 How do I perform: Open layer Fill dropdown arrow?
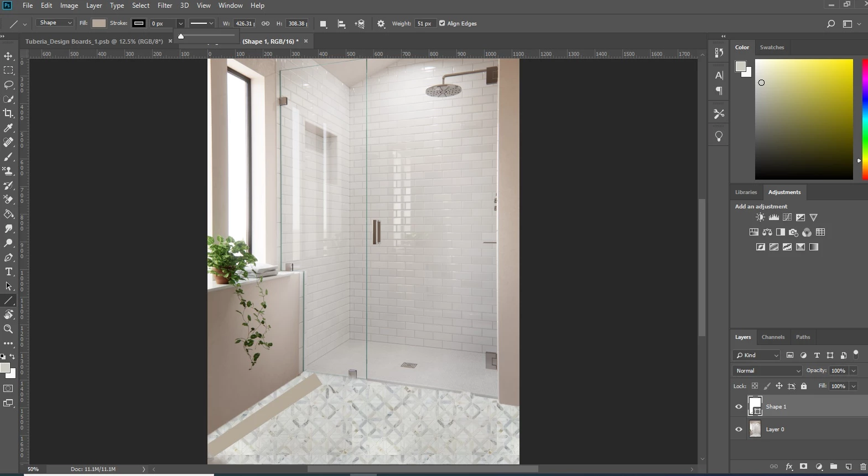pyautogui.click(x=854, y=386)
